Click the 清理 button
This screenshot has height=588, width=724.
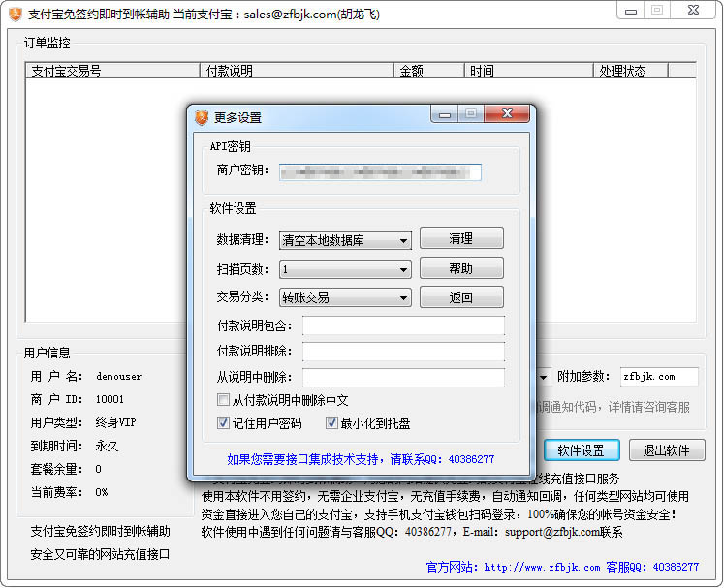tap(461, 238)
